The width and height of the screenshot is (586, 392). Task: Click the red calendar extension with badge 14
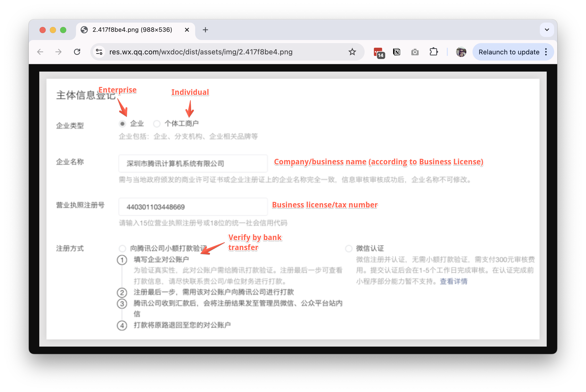[x=379, y=52]
